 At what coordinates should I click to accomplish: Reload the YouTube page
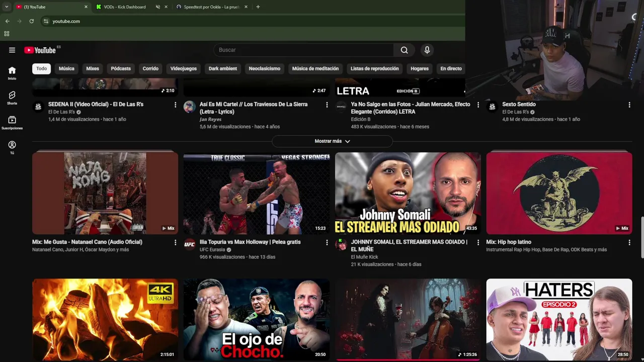click(x=31, y=21)
